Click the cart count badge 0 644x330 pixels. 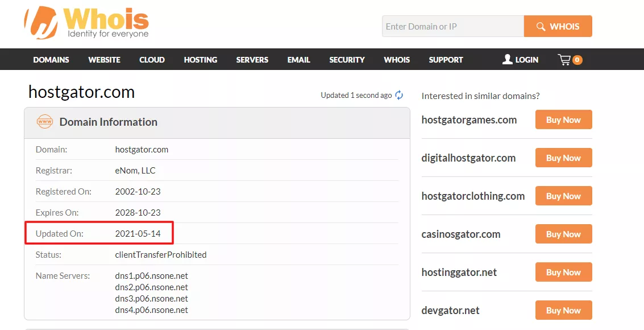click(577, 60)
